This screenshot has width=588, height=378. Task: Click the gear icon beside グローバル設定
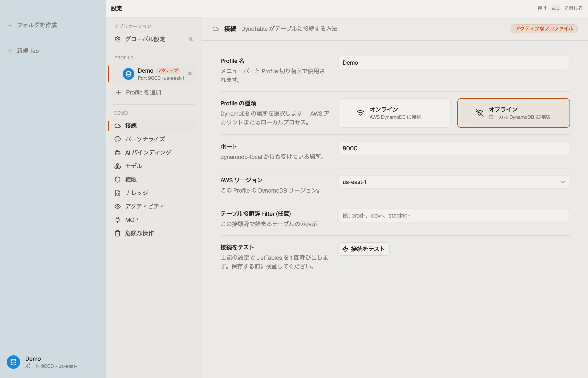pyautogui.click(x=118, y=39)
